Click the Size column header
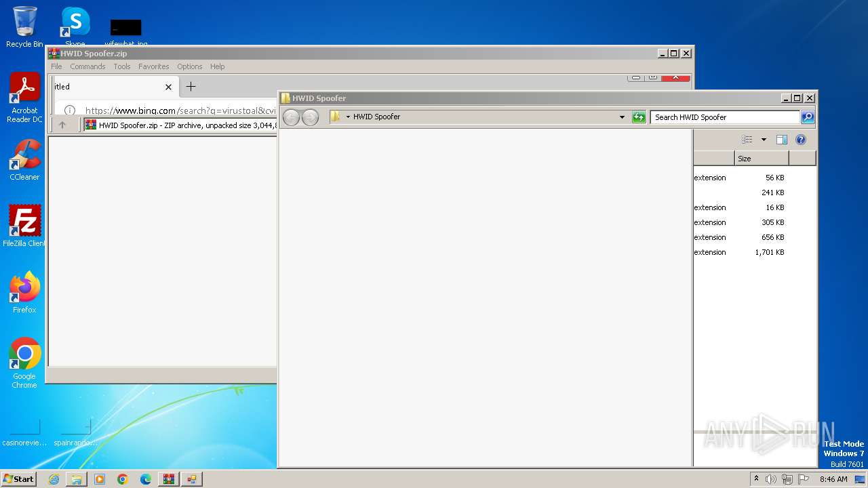The width and height of the screenshot is (868, 488). click(x=762, y=159)
